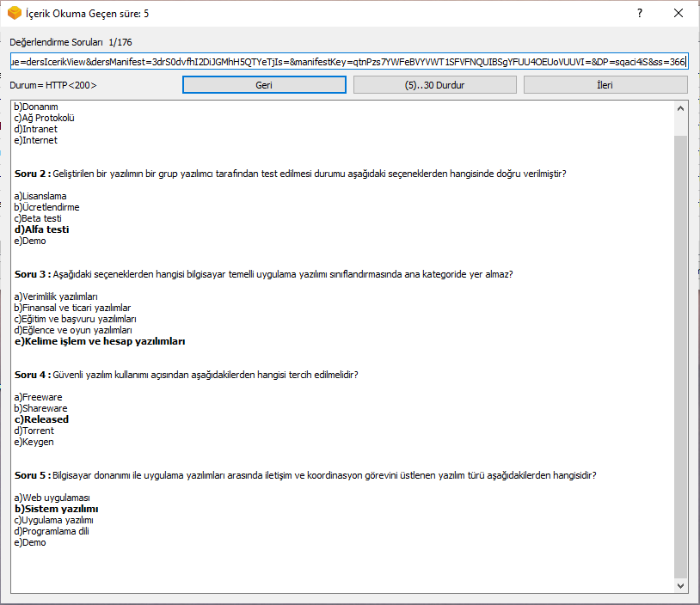This screenshot has width=700, height=605.
Task: Click option 'a)Lisanslama'
Action: coord(40,196)
